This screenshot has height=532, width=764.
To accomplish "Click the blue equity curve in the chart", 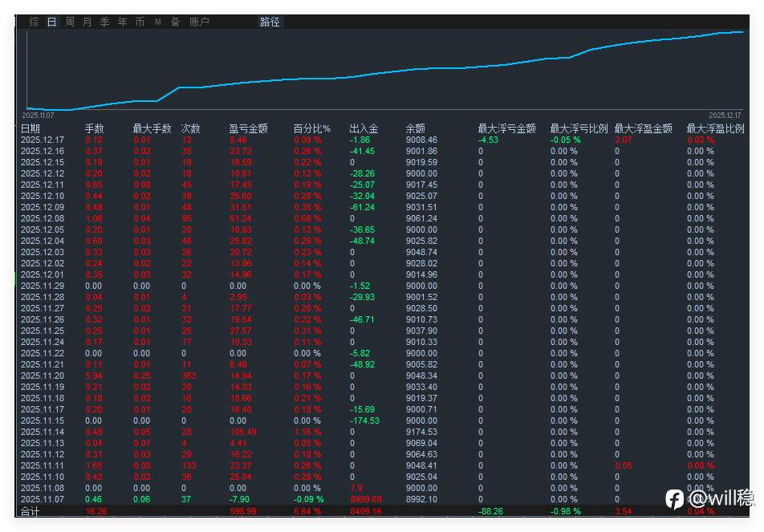I will (385, 73).
